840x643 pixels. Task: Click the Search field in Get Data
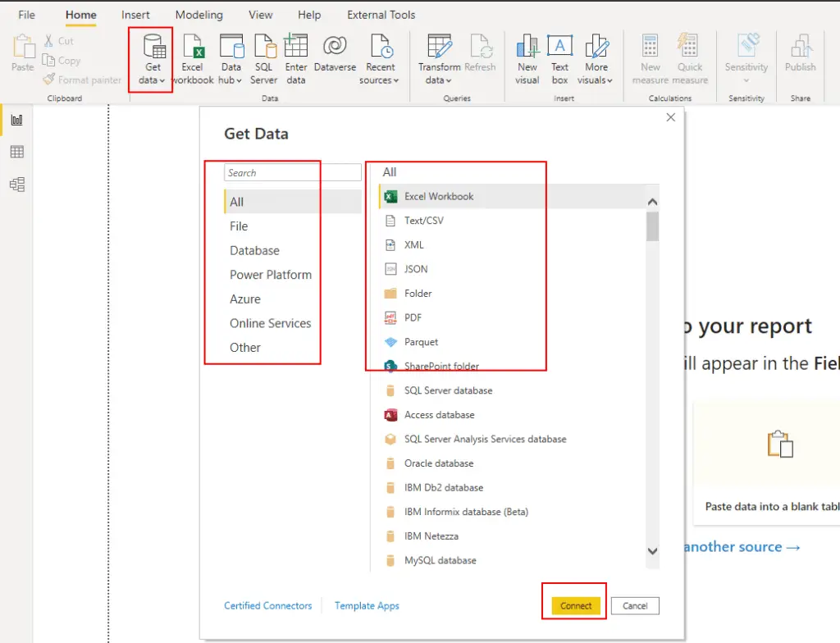coord(292,172)
